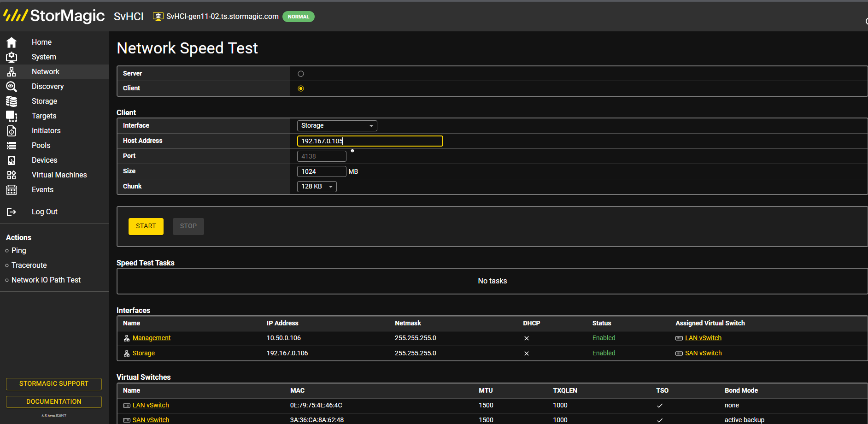Click the NORMAL status badge

click(299, 17)
